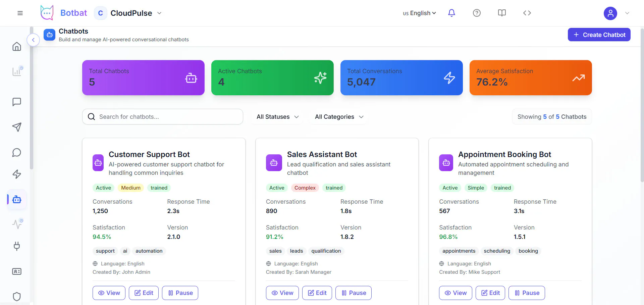Open the All Statuses filter
The image size is (644, 305).
[x=277, y=117]
